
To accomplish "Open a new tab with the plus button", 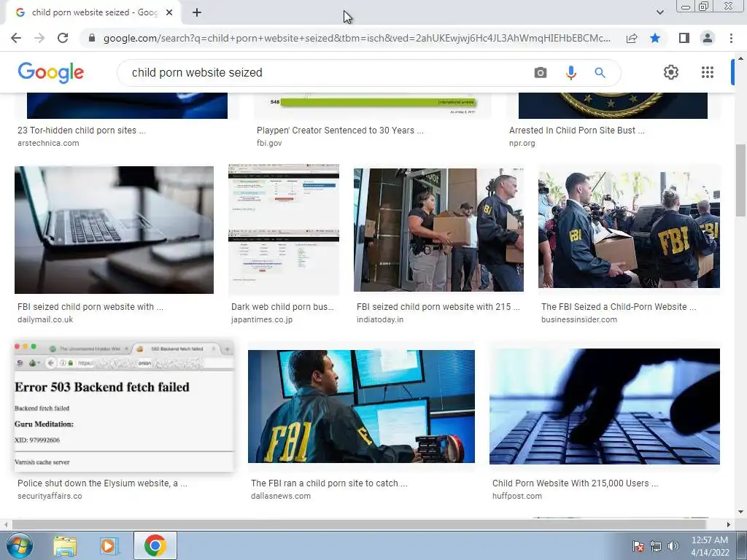I will coord(197,12).
